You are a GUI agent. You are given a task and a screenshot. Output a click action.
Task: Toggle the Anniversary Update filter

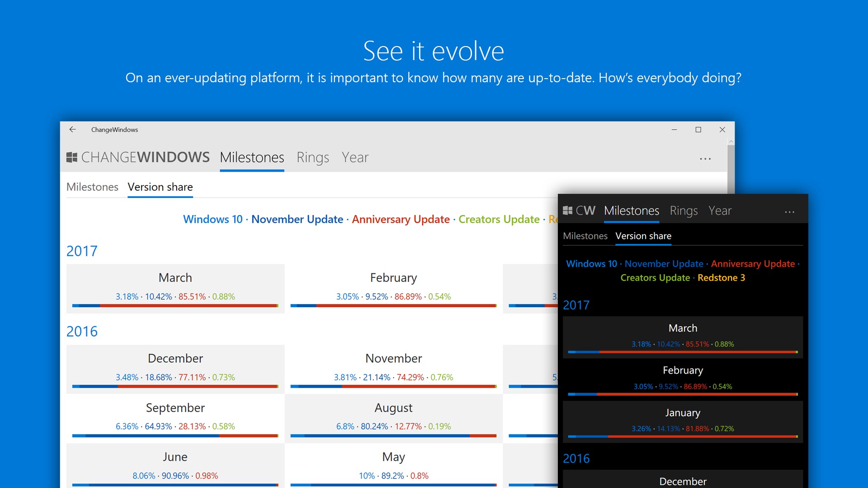[401, 219]
